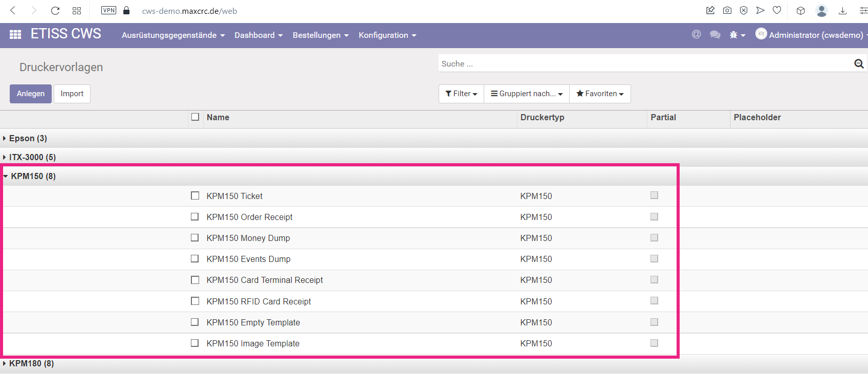Open the conversations chat icon
This screenshot has height=374, width=868.
[715, 35]
